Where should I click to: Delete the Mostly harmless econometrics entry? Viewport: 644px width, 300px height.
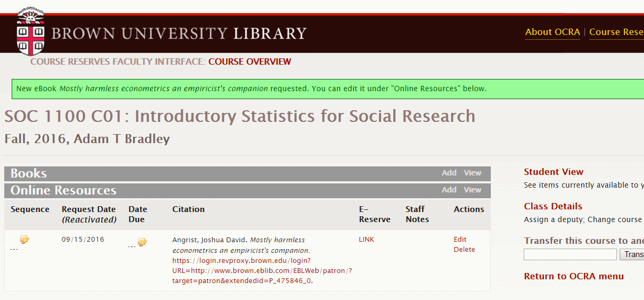464,250
